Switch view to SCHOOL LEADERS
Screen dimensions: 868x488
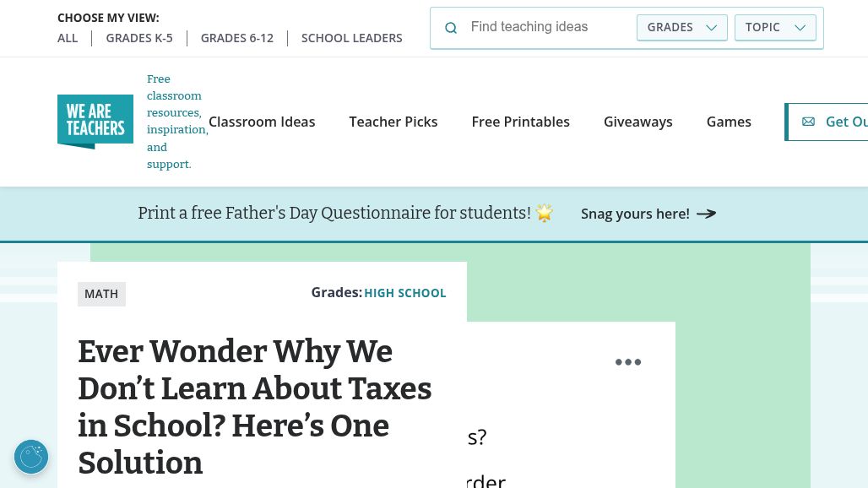(x=351, y=38)
